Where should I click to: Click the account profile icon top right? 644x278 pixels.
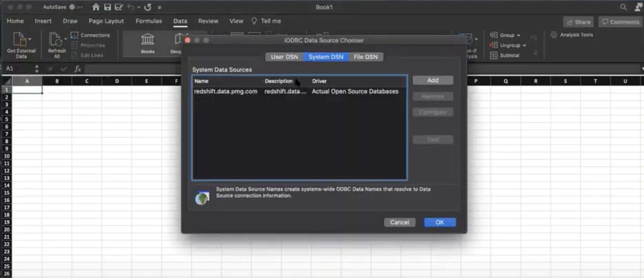coord(639,7)
